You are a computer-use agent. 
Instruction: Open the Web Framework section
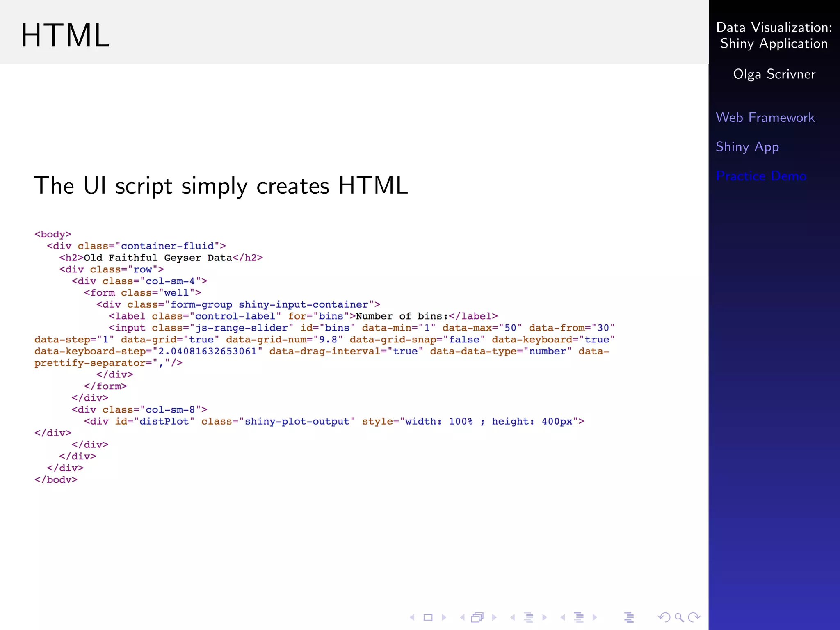(x=765, y=117)
